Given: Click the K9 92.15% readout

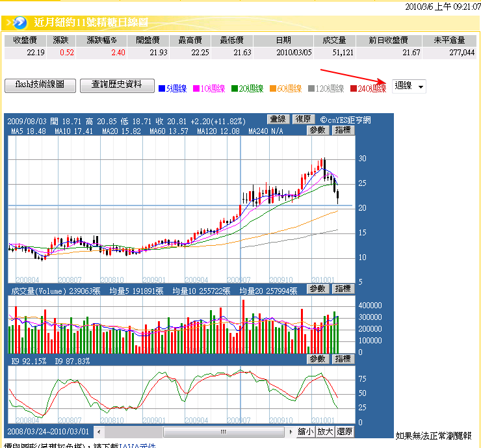Looking at the screenshot, I should [29, 362].
